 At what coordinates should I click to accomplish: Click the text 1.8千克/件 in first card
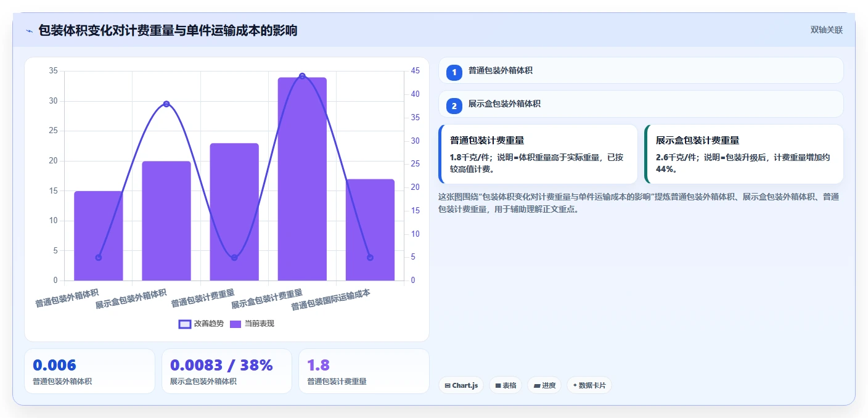[x=470, y=157]
